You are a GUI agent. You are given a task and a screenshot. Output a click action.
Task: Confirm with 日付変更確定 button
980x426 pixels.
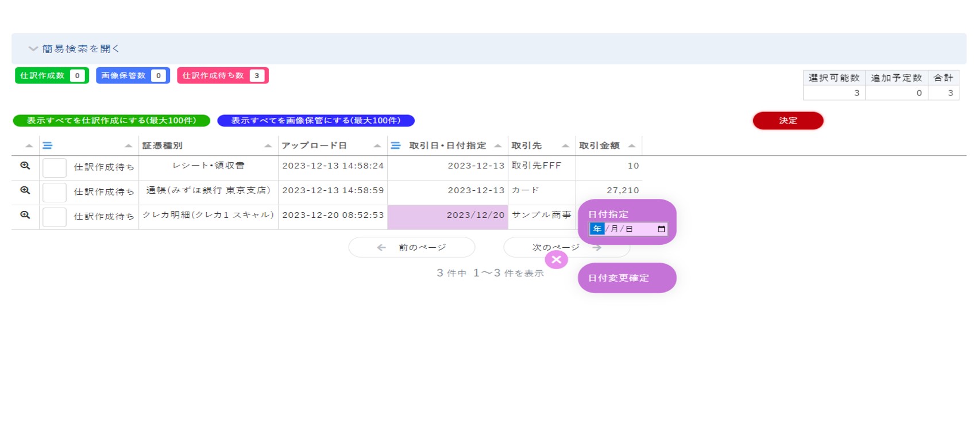[x=627, y=278]
